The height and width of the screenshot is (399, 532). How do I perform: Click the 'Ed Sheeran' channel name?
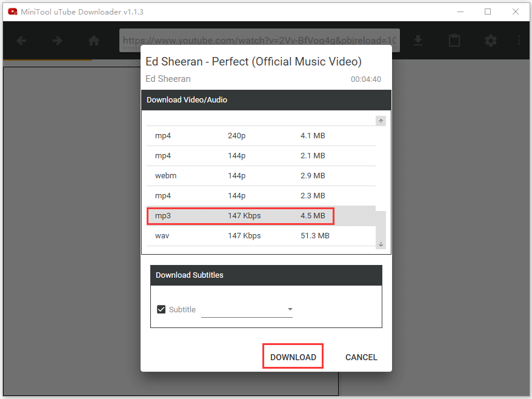click(168, 79)
